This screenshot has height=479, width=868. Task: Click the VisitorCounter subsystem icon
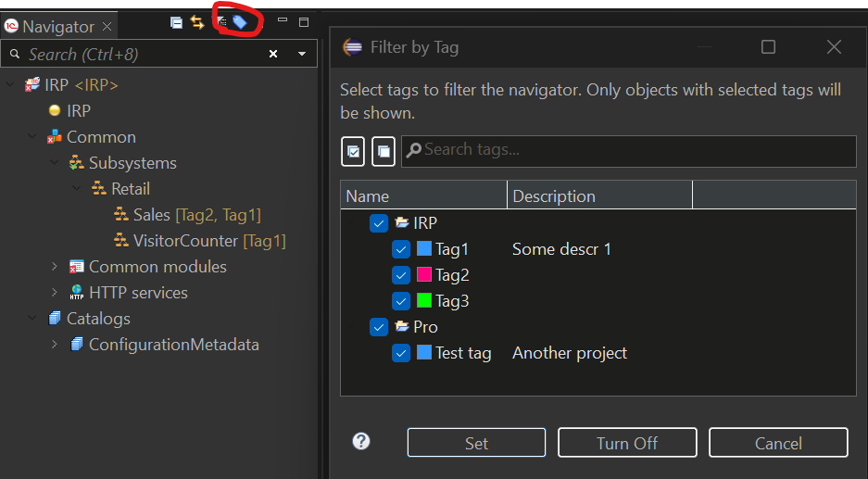pos(120,240)
